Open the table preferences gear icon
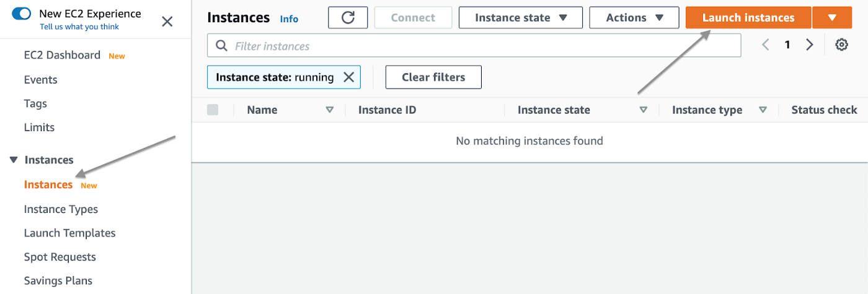This screenshot has height=294, width=868. pyautogui.click(x=841, y=45)
